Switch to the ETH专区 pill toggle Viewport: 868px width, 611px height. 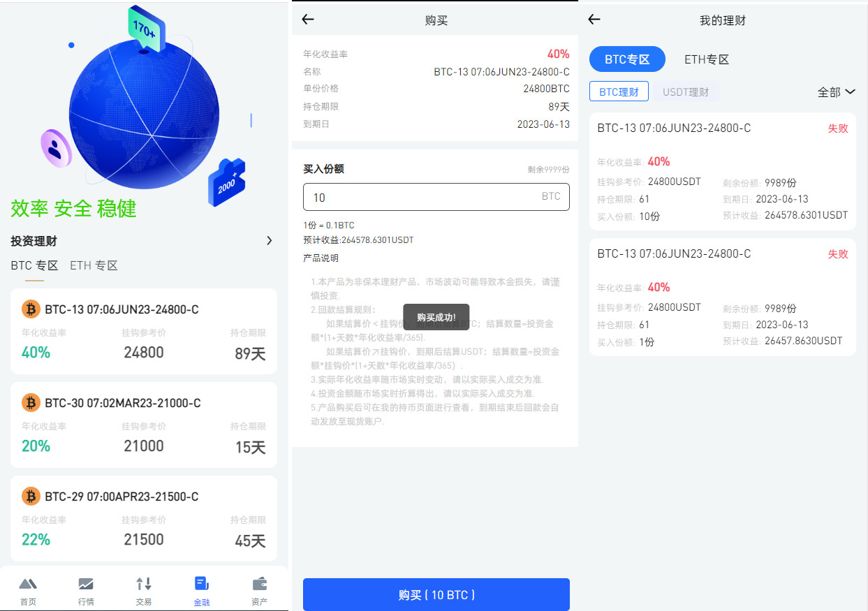[707, 59]
